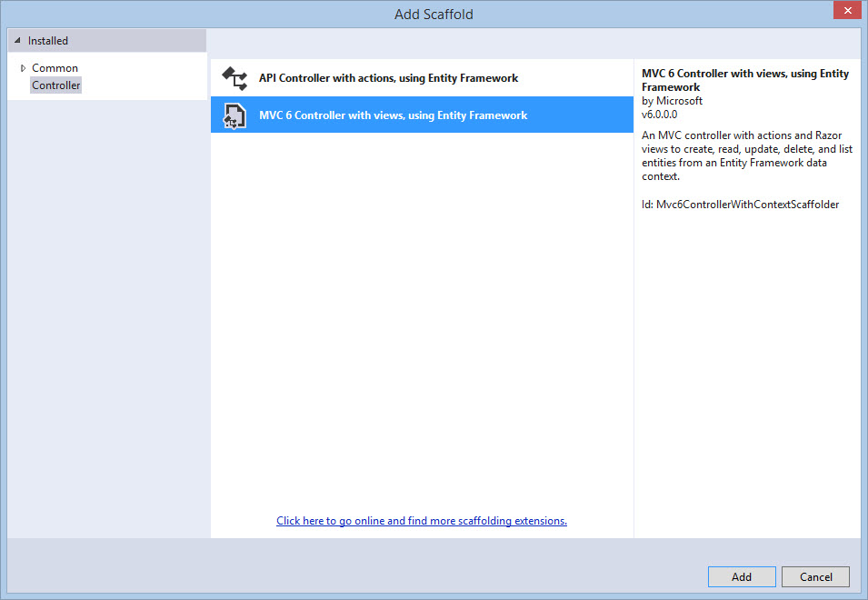Click the Cancel button

tap(815, 576)
